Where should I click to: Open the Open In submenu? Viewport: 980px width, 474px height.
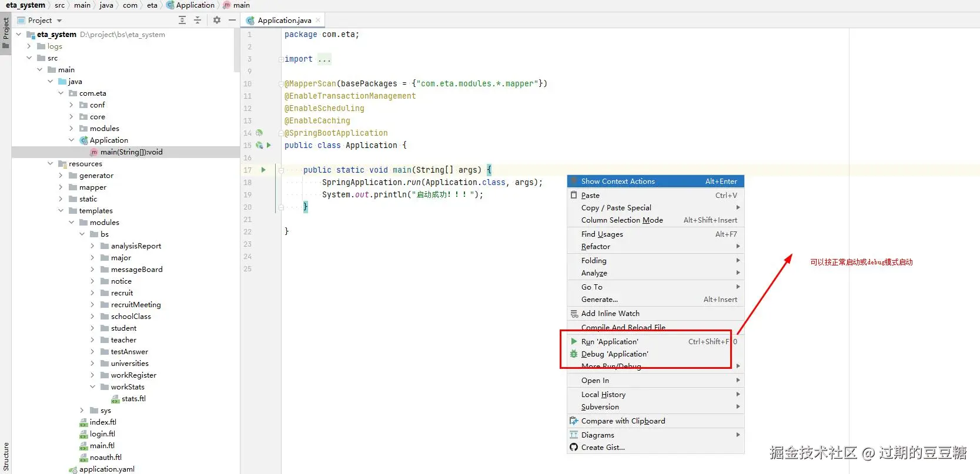click(655, 380)
